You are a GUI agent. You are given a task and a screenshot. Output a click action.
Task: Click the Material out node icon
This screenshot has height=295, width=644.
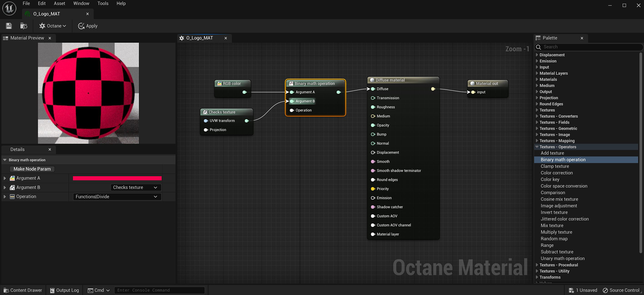472,83
